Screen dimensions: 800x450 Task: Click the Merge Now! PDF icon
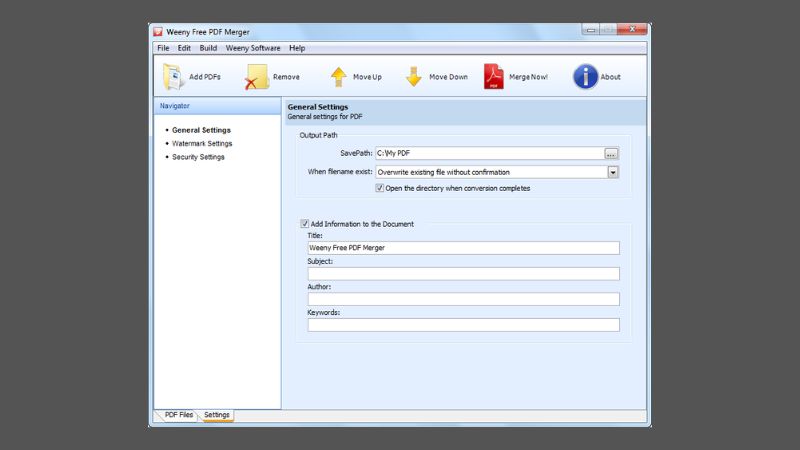click(x=493, y=77)
